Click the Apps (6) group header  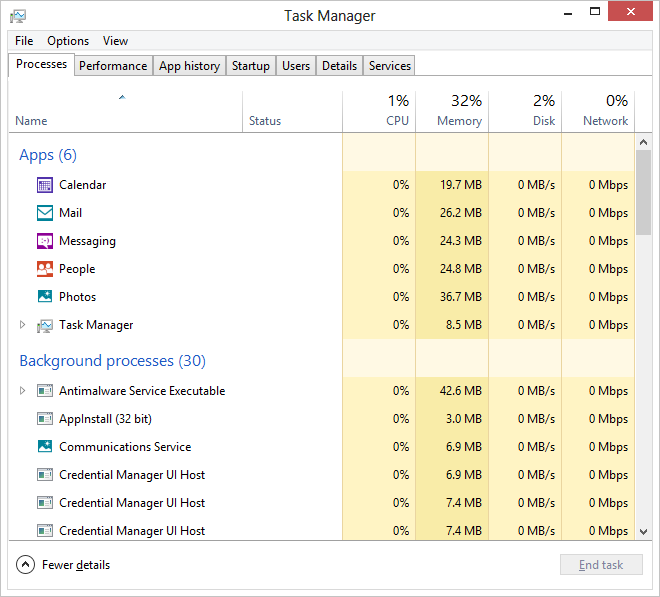point(48,155)
